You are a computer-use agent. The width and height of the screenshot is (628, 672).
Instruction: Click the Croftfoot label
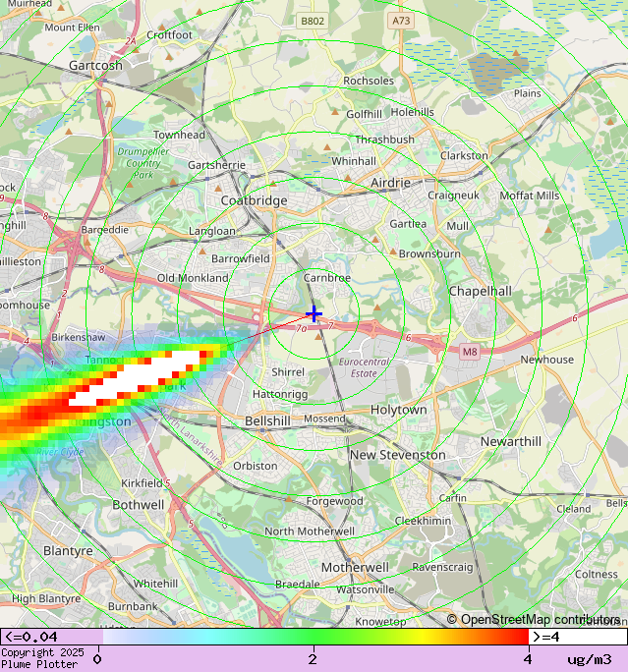(169, 35)
